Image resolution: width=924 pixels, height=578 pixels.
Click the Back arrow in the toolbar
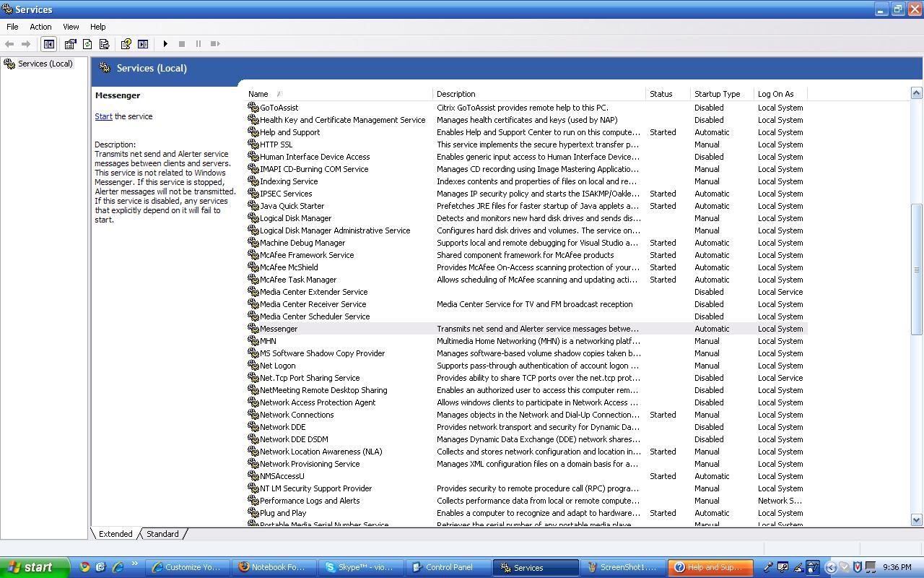(x=10, y=44)
